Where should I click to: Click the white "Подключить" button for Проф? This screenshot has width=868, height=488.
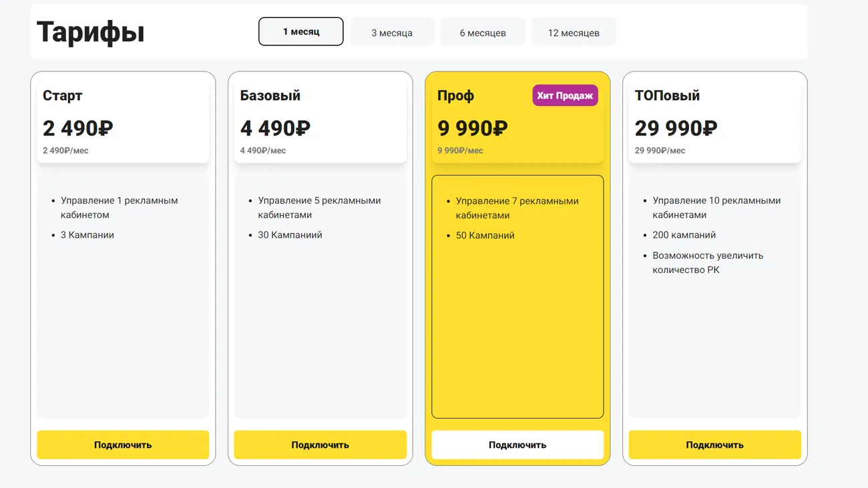[x=517, y=445]
